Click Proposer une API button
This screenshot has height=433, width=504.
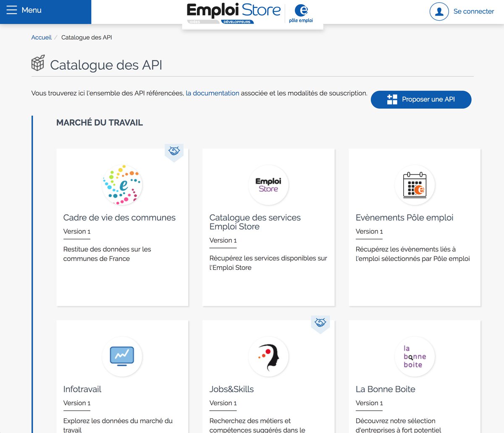coord(421,99)
